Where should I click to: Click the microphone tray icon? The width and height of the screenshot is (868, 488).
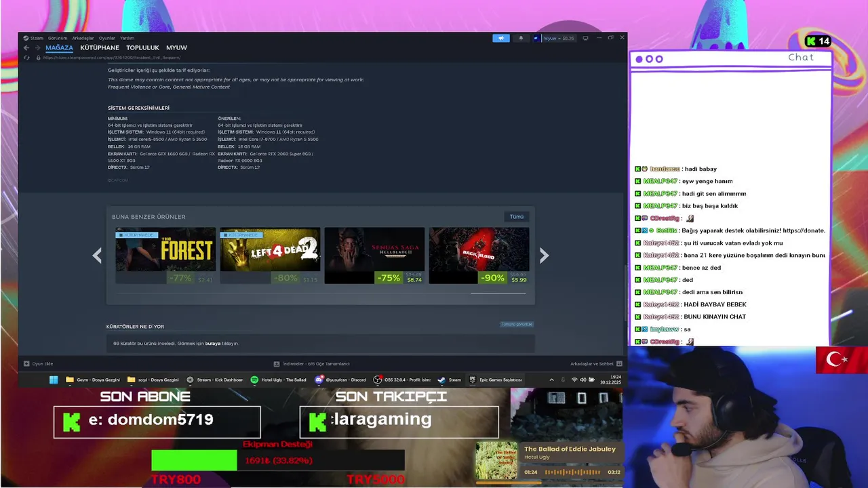(563, 380)
